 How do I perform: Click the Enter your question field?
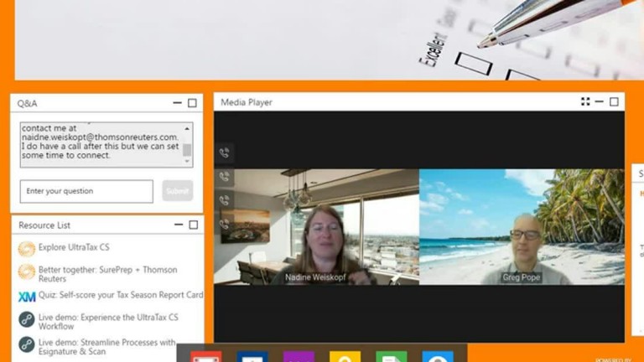pos(86,191)
